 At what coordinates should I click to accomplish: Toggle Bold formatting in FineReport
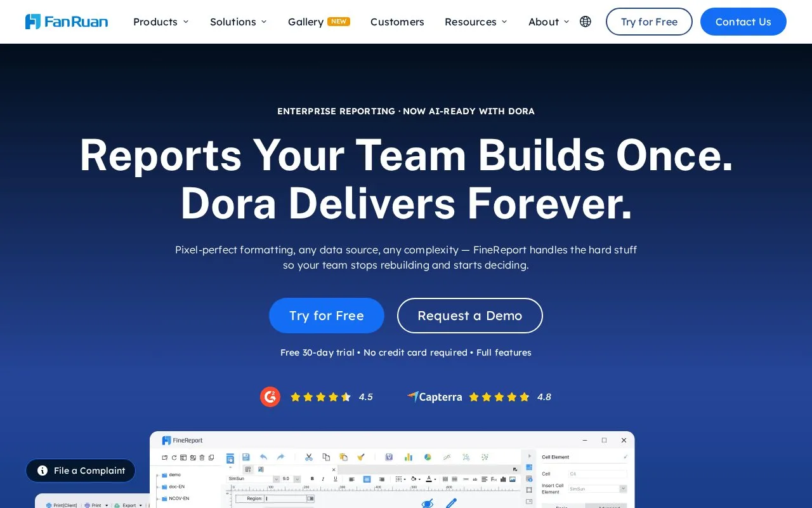[x=312, y=479]
